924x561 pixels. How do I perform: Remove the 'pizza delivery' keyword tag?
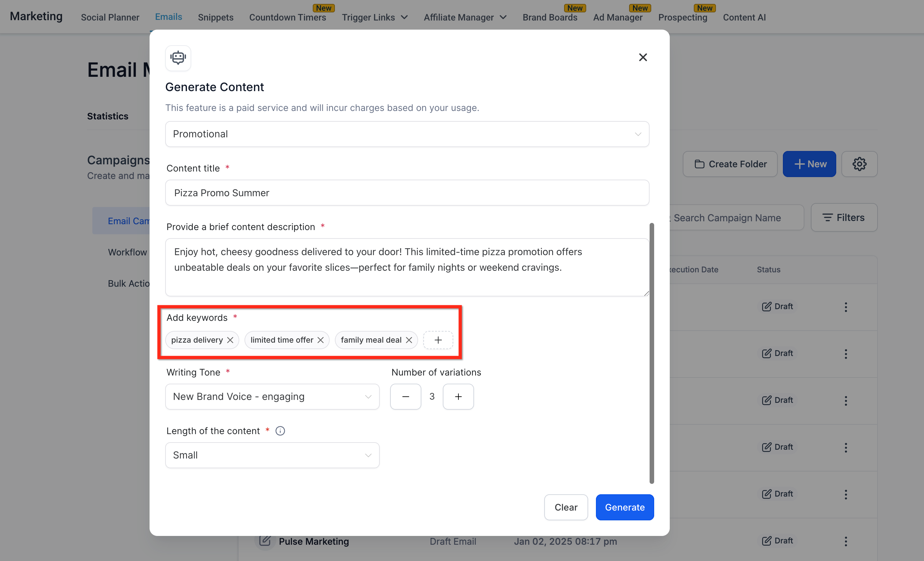(x=230, y=340)
